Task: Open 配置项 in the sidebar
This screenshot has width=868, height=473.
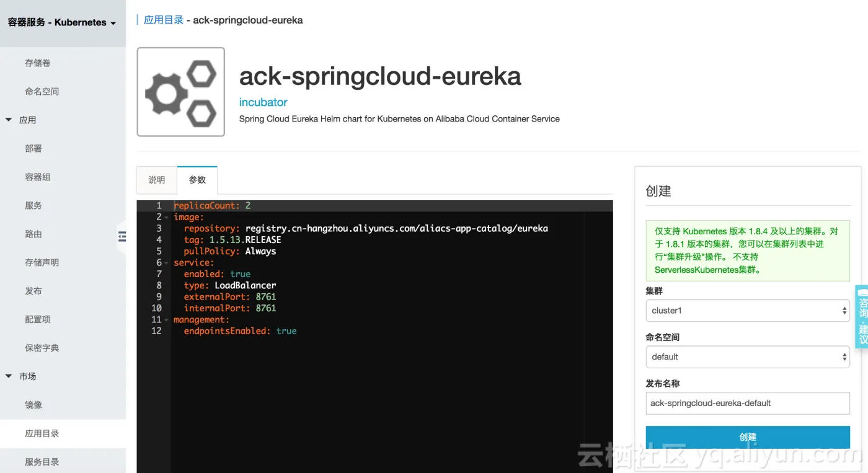Action: (38, 319)
